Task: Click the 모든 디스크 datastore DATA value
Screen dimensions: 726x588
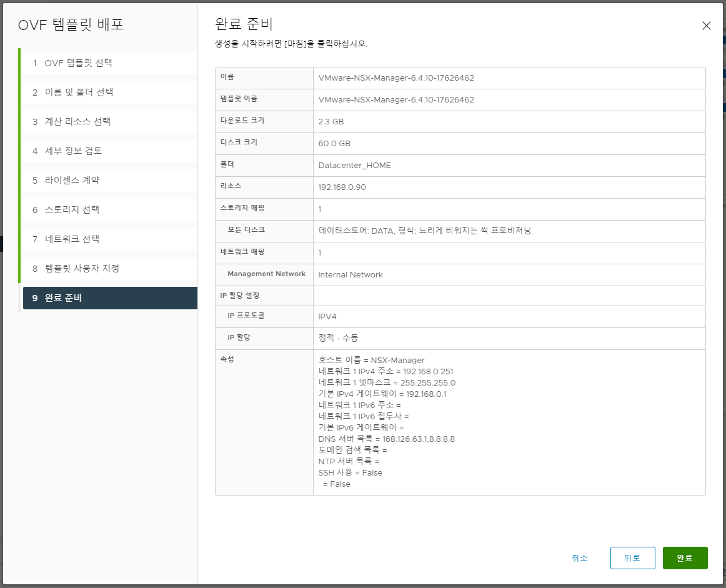Action: [425, 231]
